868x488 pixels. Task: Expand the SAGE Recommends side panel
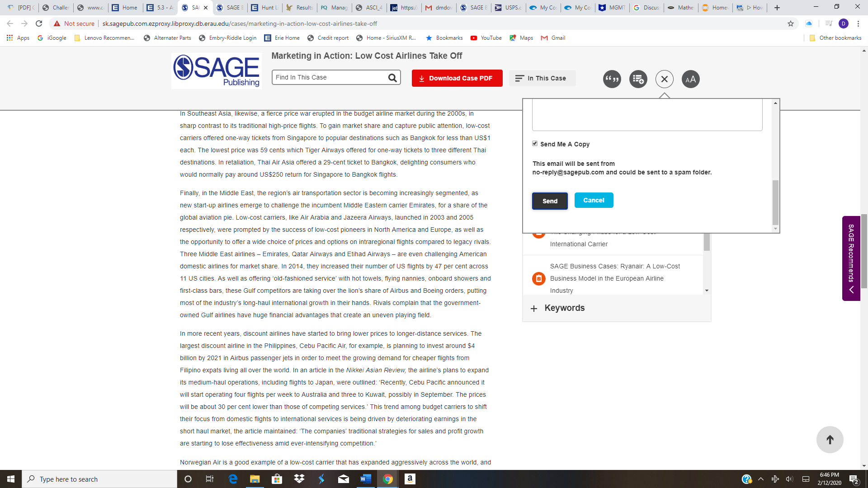tap(851, 258)
